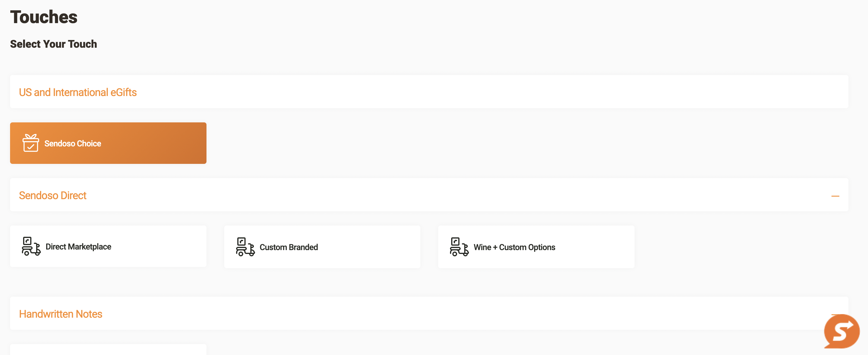Click the gift box icon on Sendoso Choice

pyautogui.click(x=30, y=143)
